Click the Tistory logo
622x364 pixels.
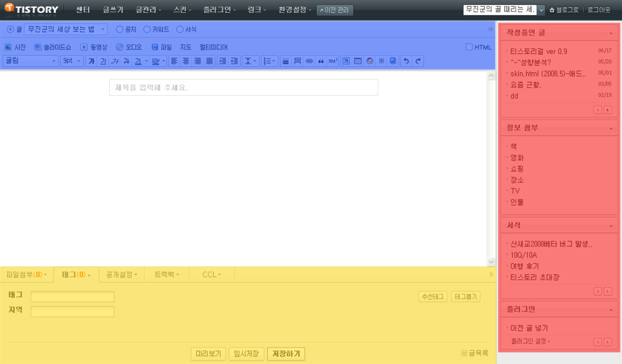coord(31,8)
